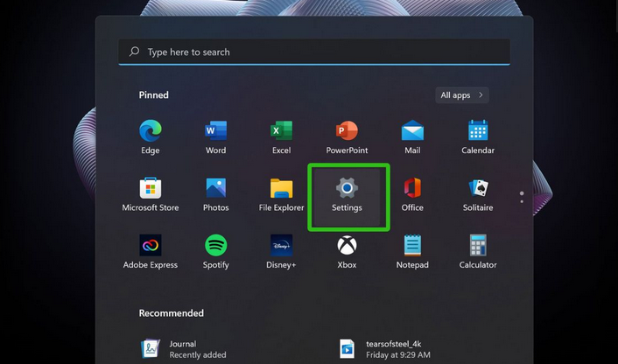
Task: Launch the Disney+ app
Action: (x=281, y=252)
